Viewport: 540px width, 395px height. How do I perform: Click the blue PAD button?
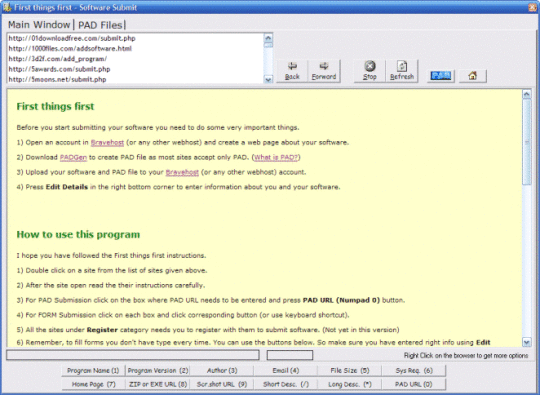click(x=441, y=75)
